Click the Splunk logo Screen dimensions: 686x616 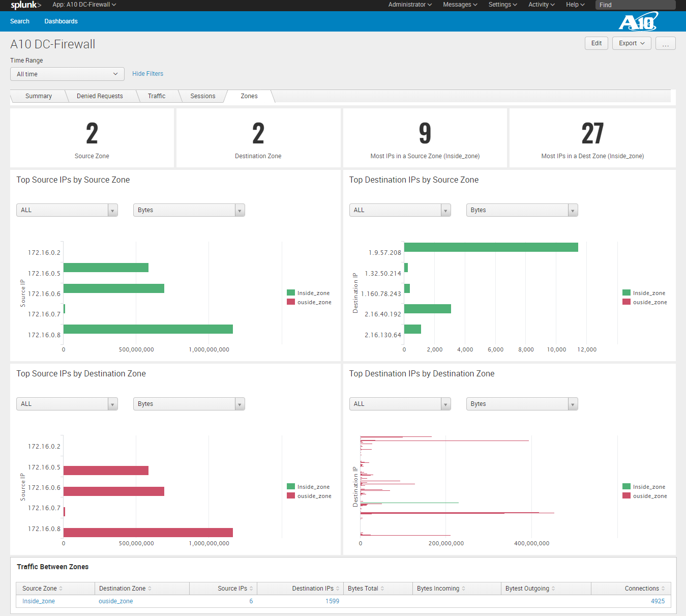(26, 5)
